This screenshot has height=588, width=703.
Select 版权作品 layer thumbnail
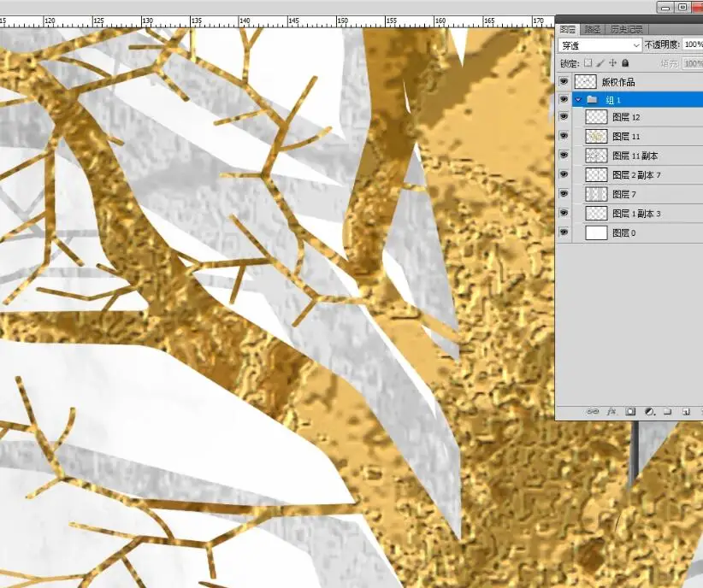[x=586, y=81]
